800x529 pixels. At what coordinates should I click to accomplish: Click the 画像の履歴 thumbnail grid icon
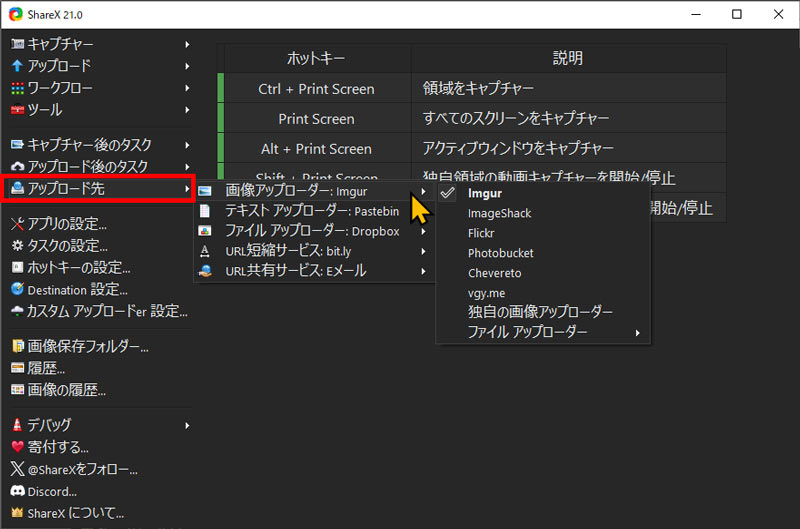(17, 390)
